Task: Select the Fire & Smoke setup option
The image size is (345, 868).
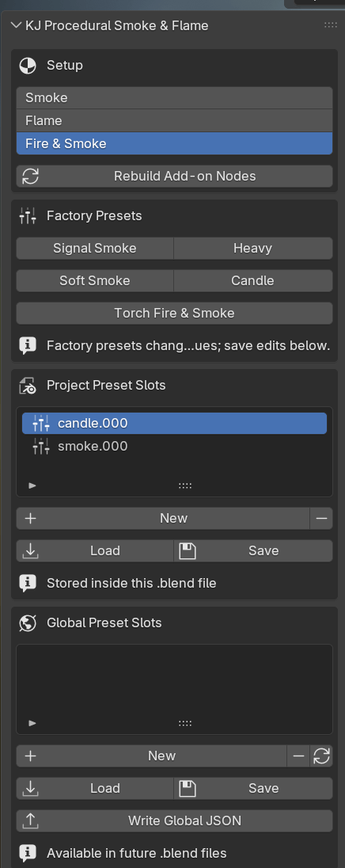Action: pos(174,143)
